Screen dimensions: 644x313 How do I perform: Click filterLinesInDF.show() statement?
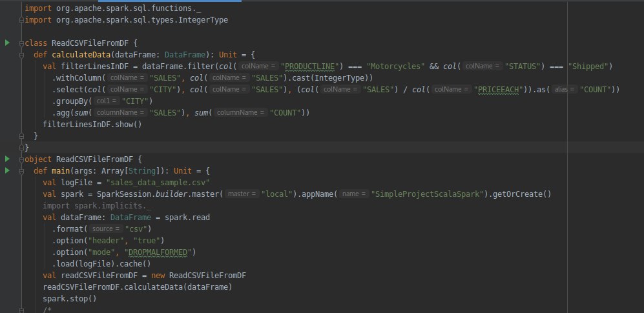92,124
